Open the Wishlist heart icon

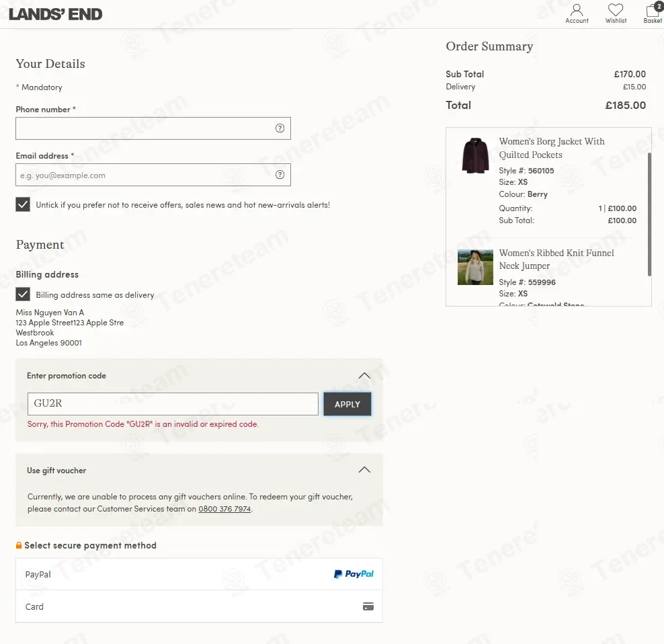[x=616, y=13]
